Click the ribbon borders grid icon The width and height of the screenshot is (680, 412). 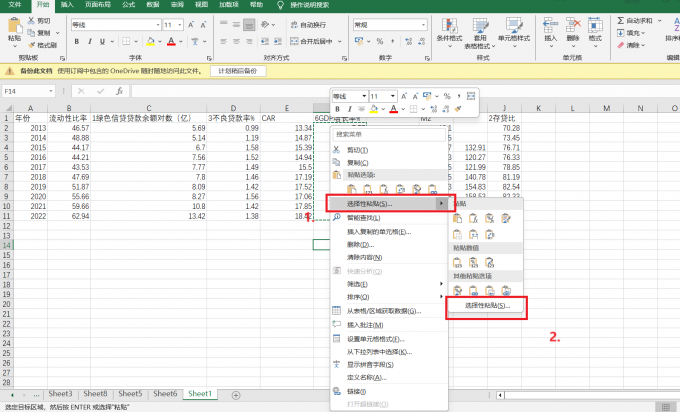126,41
